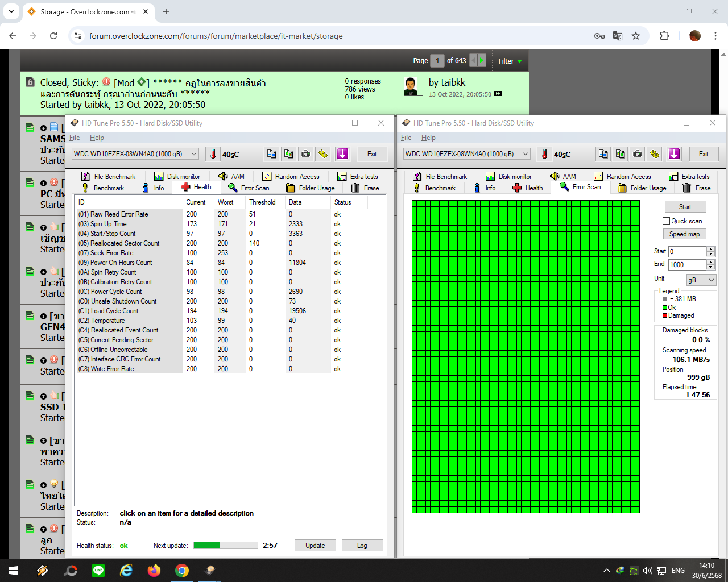The height and width of the screenshot is (582, 728).
Task: Click the camera screenshot icon in the left HD Tune window
Action: pos(306,154)
